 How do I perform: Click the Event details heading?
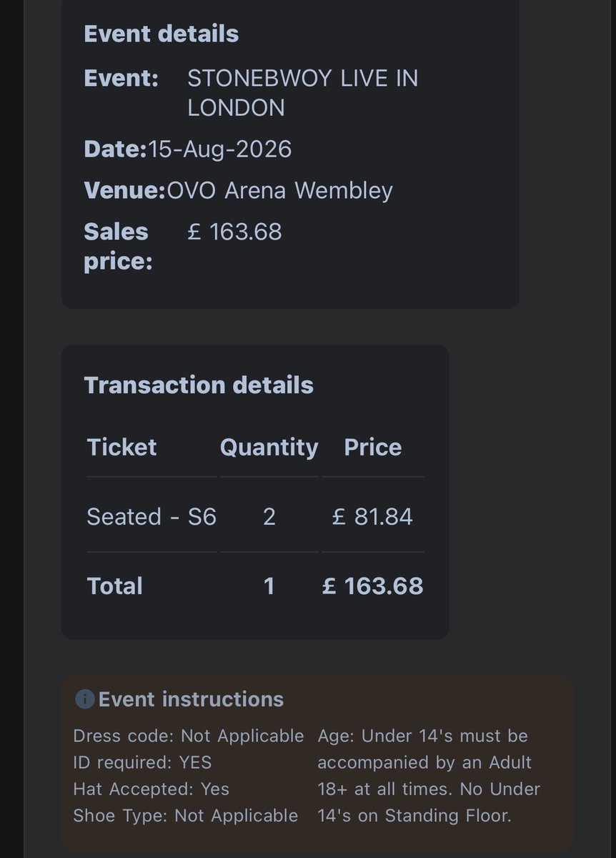(162, 34)
